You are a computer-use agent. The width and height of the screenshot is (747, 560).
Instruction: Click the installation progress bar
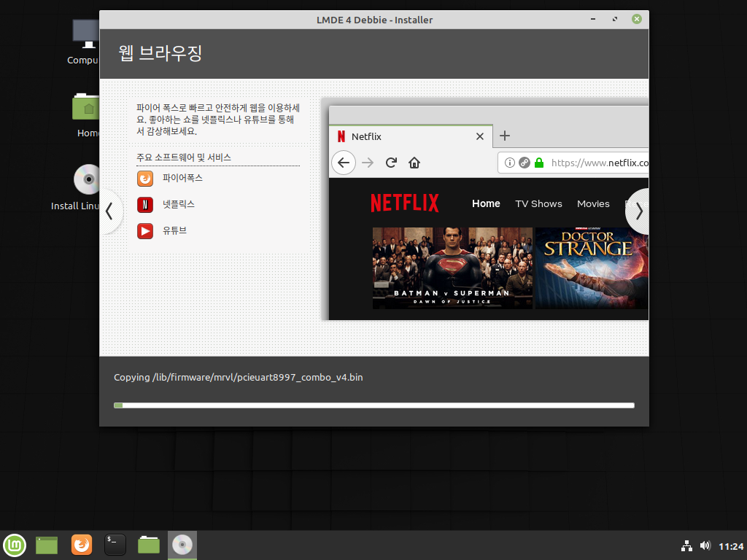click(374, 405)
